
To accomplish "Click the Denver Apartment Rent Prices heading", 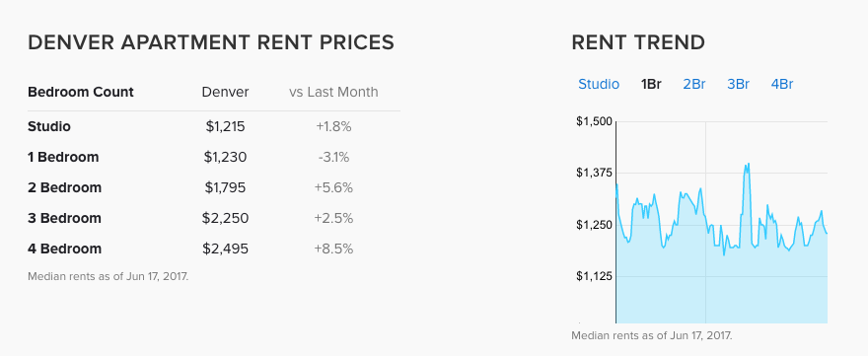I will coord(211,42).
